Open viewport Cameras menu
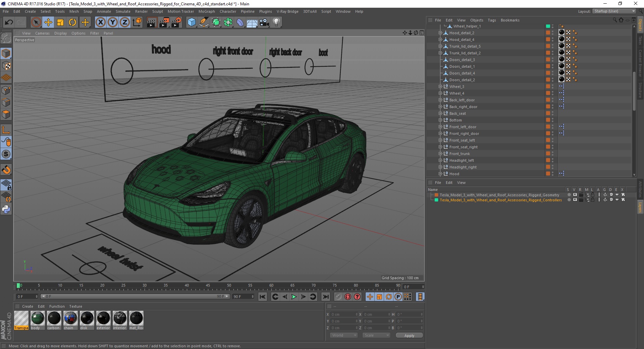Screen dimensions: 644x349 (x=42, y=33)
